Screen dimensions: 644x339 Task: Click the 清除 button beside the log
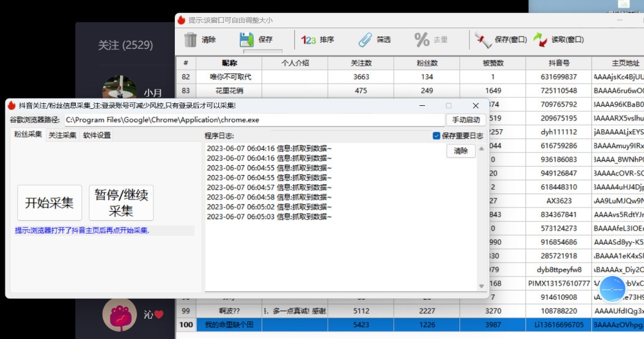pyautogui.click(x=461, y=151)
